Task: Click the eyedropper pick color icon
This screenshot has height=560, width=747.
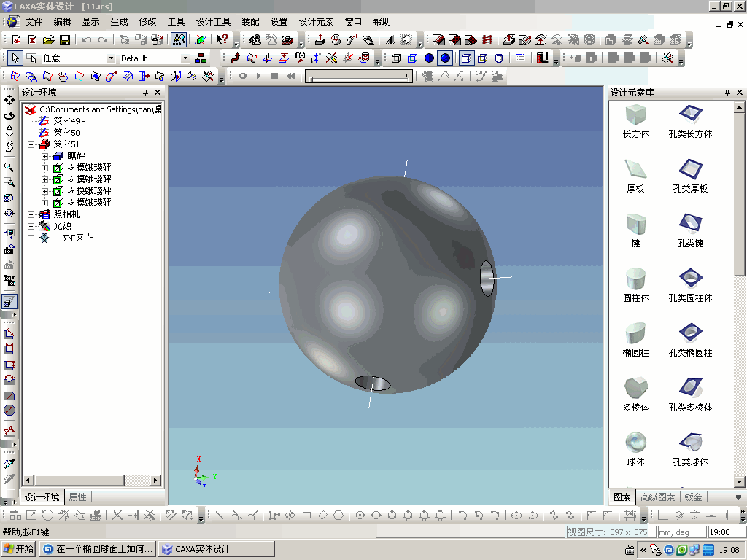Action: tap(9, 463)
